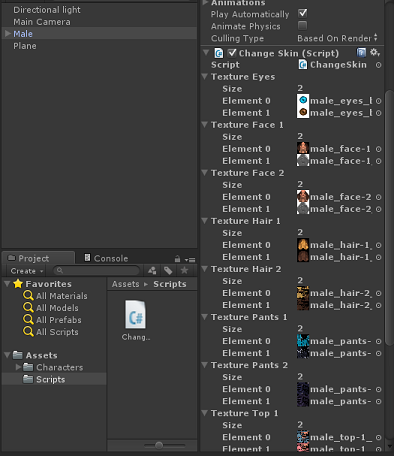Collapse the Texture Hair 2 array
Screen dimensions: 394x456
pos(205,269)
